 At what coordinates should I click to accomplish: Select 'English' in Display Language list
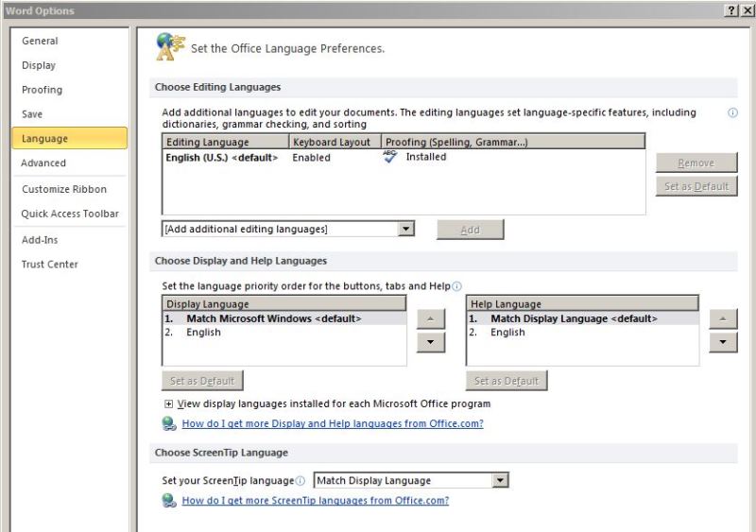point(284,333)
